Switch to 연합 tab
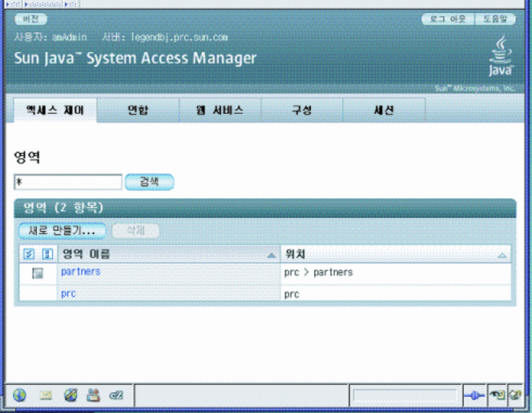532x413 pixels. (138, 110)
